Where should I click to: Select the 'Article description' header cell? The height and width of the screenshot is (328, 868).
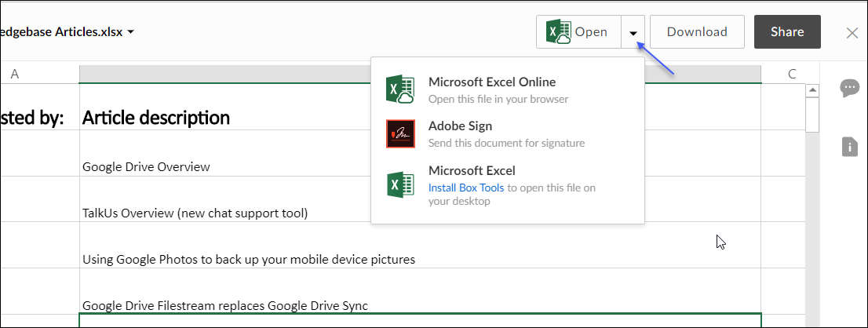click(420, 107)
